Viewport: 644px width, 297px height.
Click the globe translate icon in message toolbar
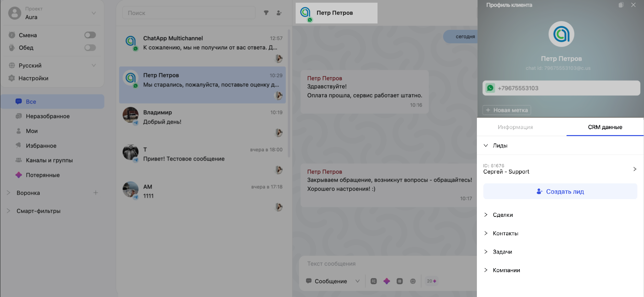pos(413,281)
